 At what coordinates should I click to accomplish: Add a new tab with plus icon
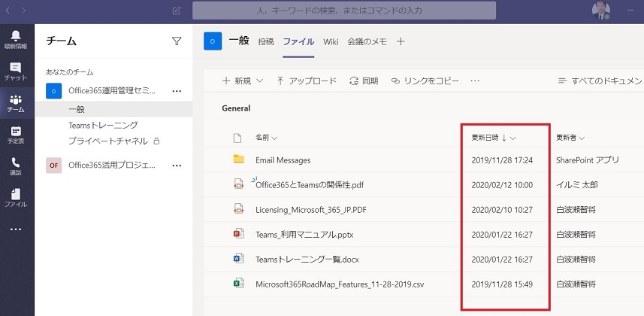pos(401,41)
